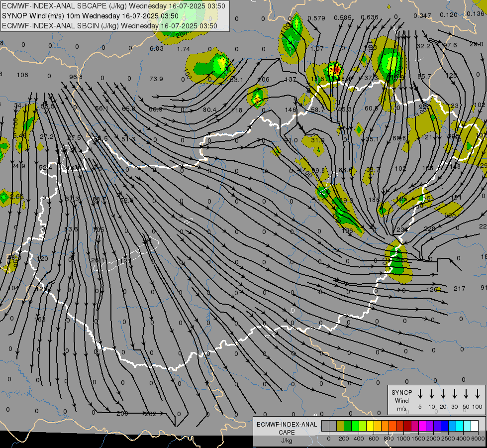
Task: Click the map value 0.585
Action: coord(343,18)
